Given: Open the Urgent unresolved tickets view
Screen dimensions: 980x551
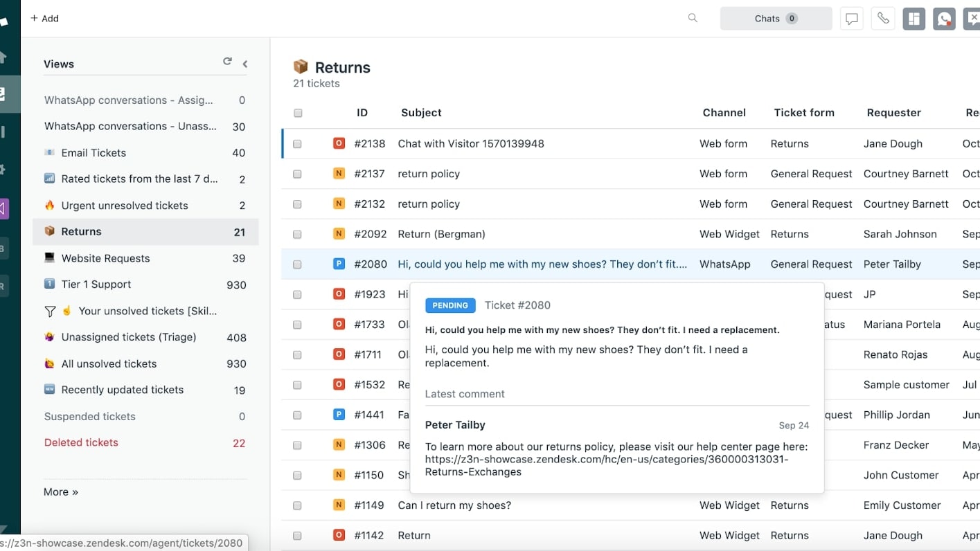Looking at the screenshot, I should [x=125, y=205].
